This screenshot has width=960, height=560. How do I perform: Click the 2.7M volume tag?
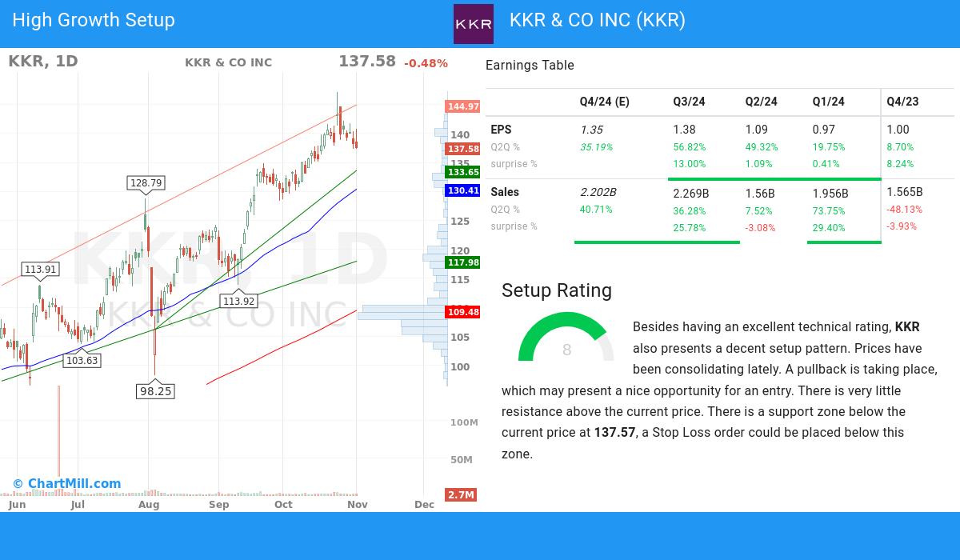(461, 494)
